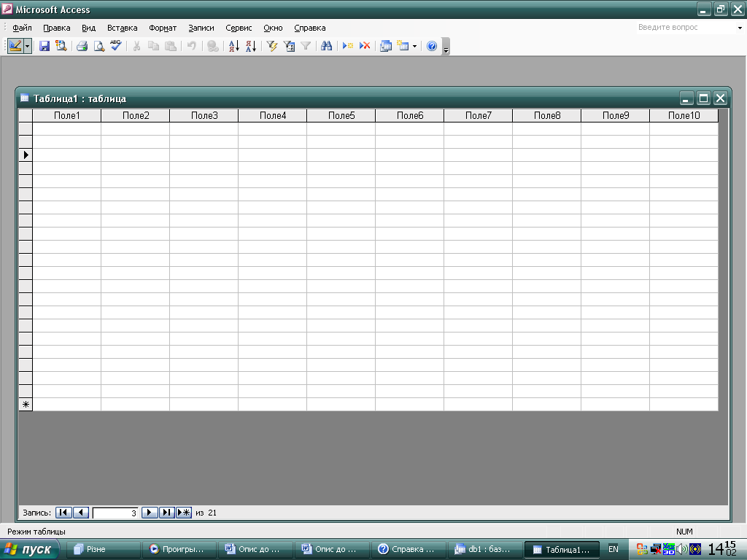Select the Поле1 column header
The width and height of the screenshot is (747, 560).
pyautogui.click(x=66, y=116)
